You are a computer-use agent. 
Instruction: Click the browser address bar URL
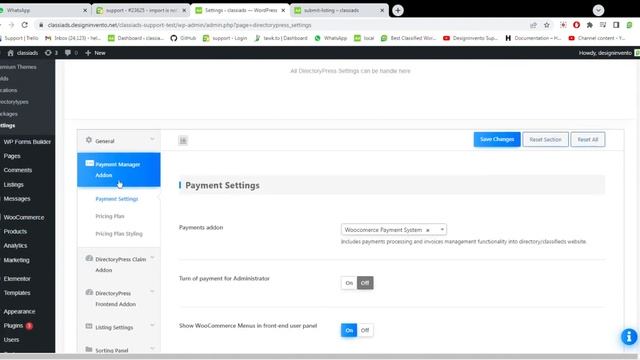coord(180,25)
